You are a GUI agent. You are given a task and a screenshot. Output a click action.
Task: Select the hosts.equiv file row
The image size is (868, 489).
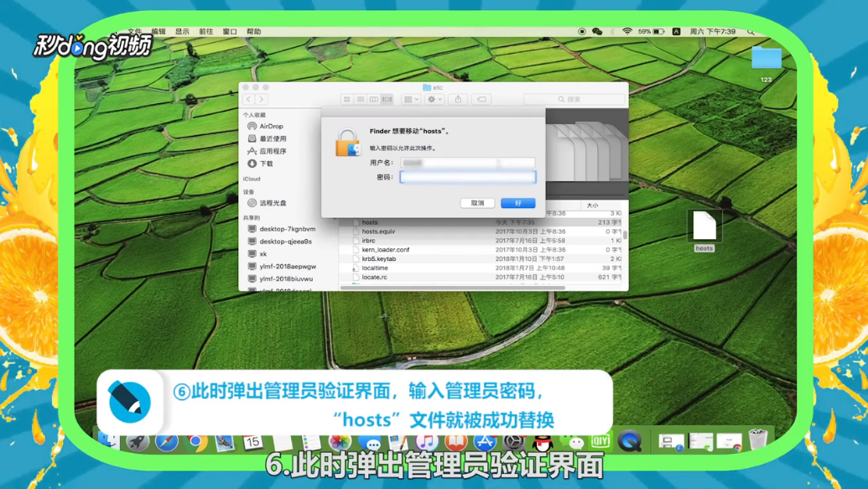(483, 231)
